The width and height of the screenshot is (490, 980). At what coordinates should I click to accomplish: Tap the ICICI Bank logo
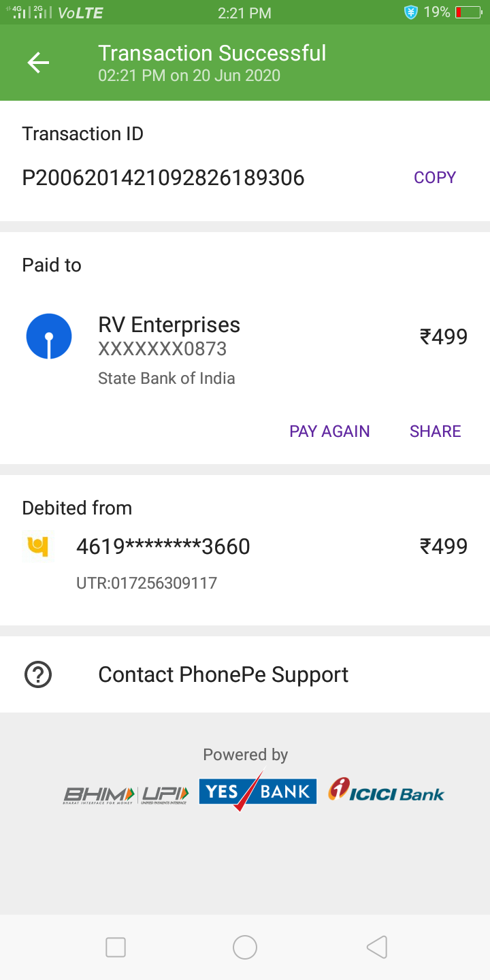click(386, 791)
